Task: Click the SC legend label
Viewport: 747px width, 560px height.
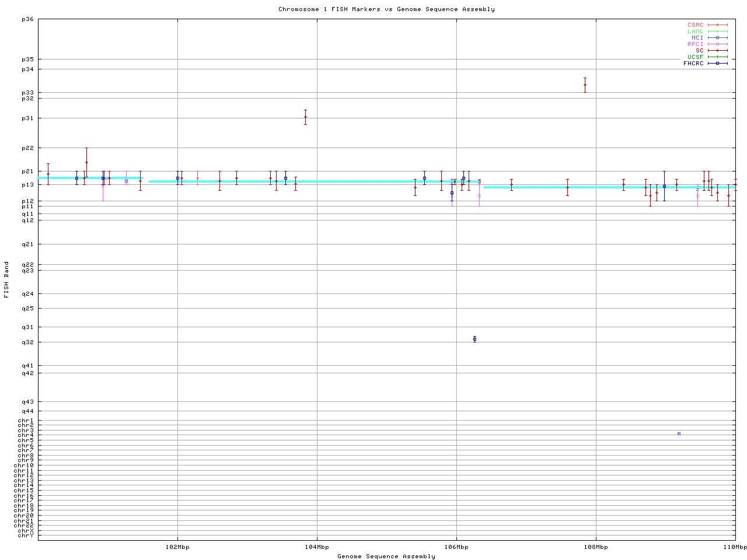Action: [699, 51]
